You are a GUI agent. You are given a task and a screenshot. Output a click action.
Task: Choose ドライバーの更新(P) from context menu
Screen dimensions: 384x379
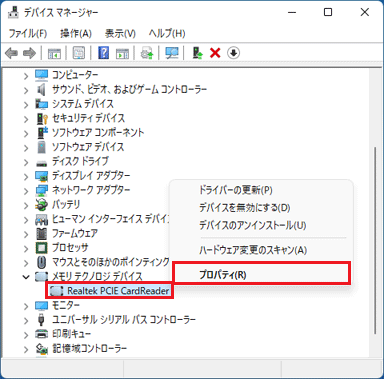click(236, 190)
